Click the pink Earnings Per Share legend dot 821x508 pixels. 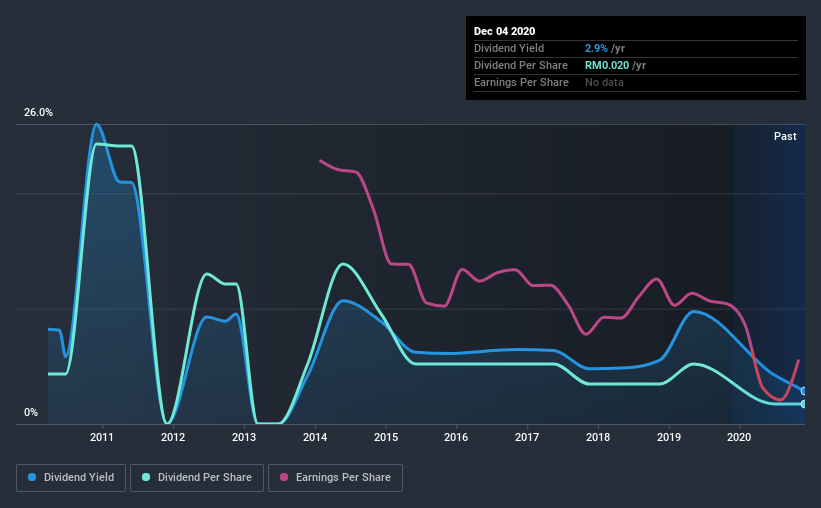point(284,477)
